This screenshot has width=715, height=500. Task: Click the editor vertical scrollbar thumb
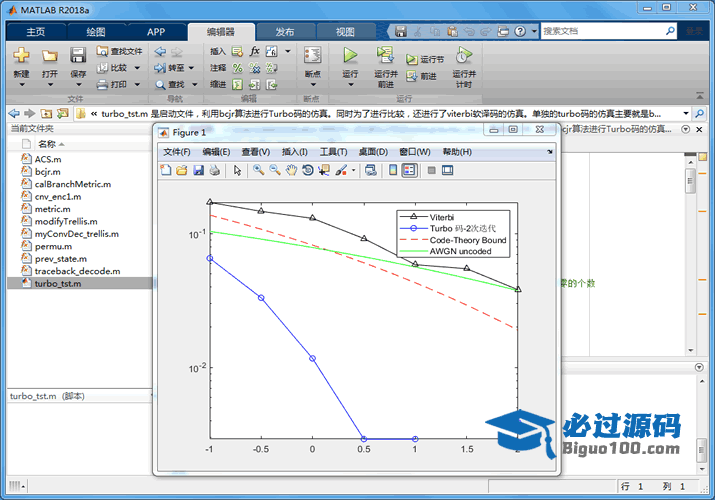690,181
